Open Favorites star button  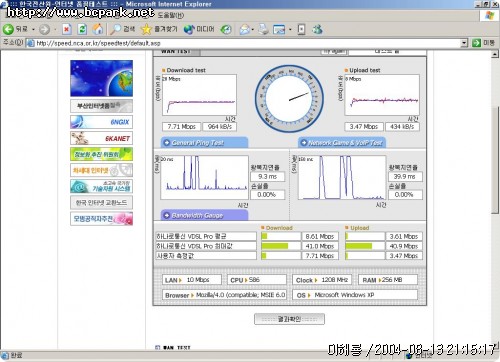[146, 29]
